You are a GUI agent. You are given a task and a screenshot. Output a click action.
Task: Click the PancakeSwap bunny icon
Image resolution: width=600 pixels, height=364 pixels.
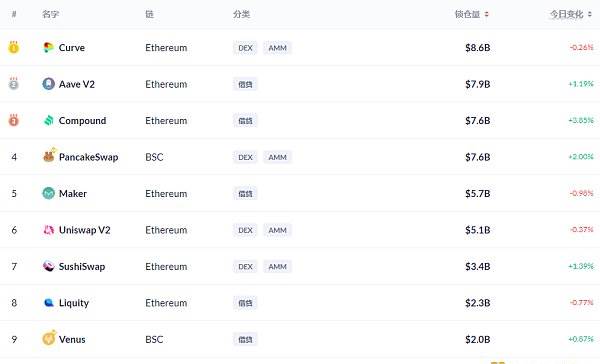pos(49,155)
